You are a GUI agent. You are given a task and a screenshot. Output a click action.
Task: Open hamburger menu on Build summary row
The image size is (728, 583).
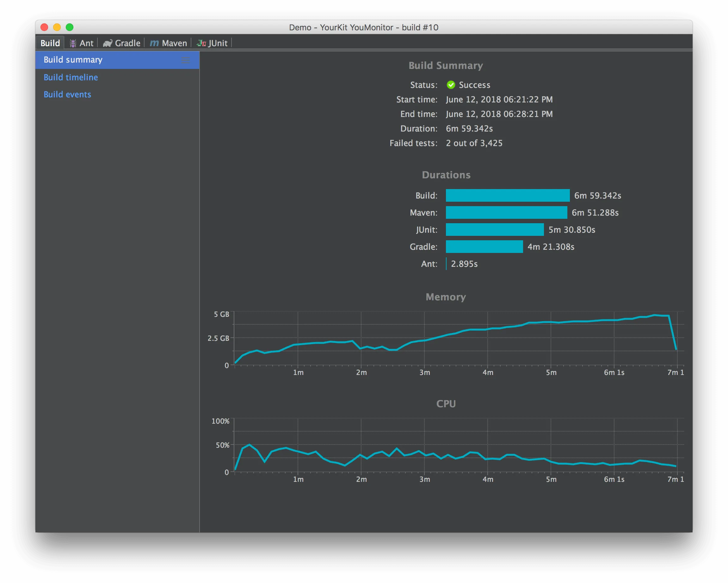185,60
